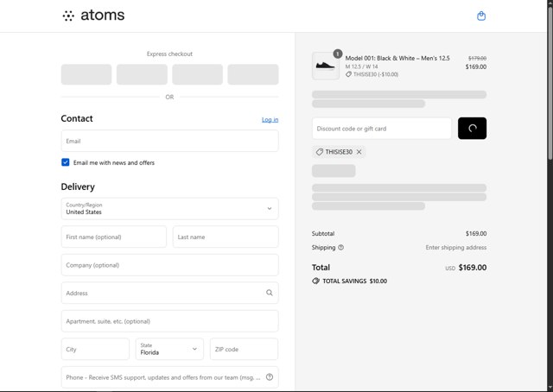Open the State dropdown showing Florida
Screen dimensions: 553x392
pos(169,349)
